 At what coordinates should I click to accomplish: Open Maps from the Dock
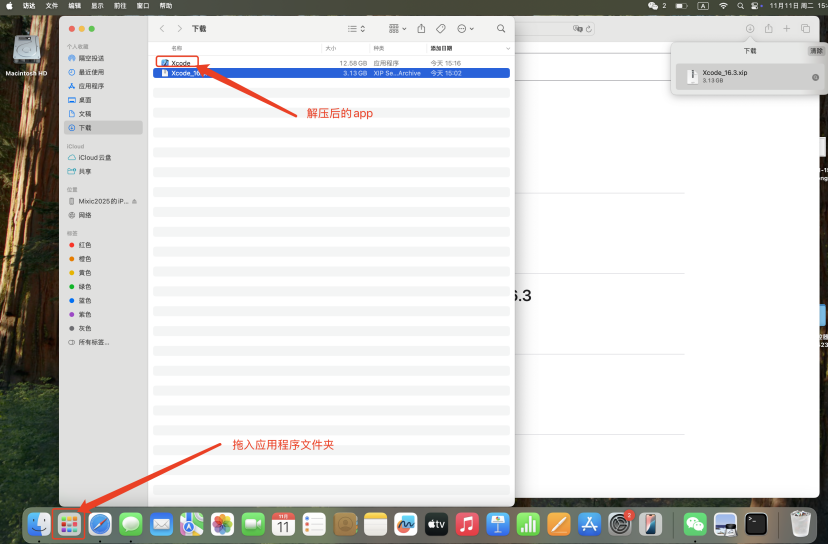point(192,524)
